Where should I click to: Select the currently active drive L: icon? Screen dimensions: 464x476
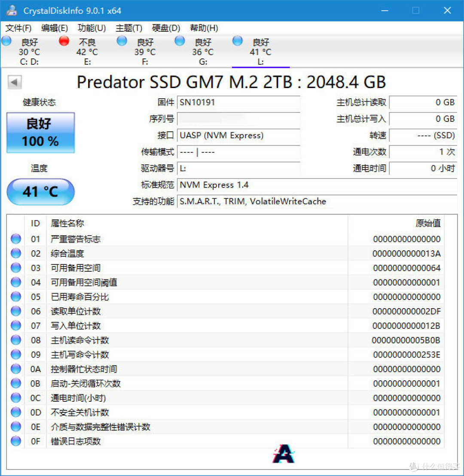pyautogui.click(x=237, y=41)
